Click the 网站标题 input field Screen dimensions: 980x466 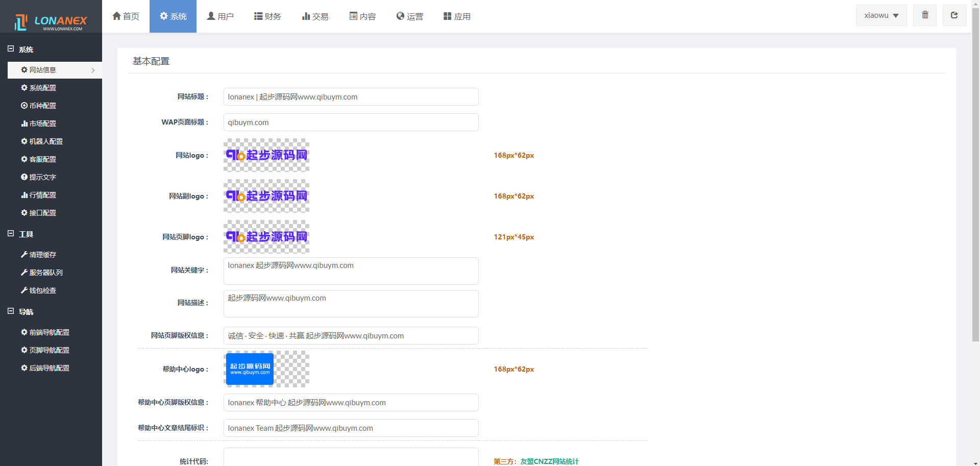pyautogui.click(x=351, y=97)
